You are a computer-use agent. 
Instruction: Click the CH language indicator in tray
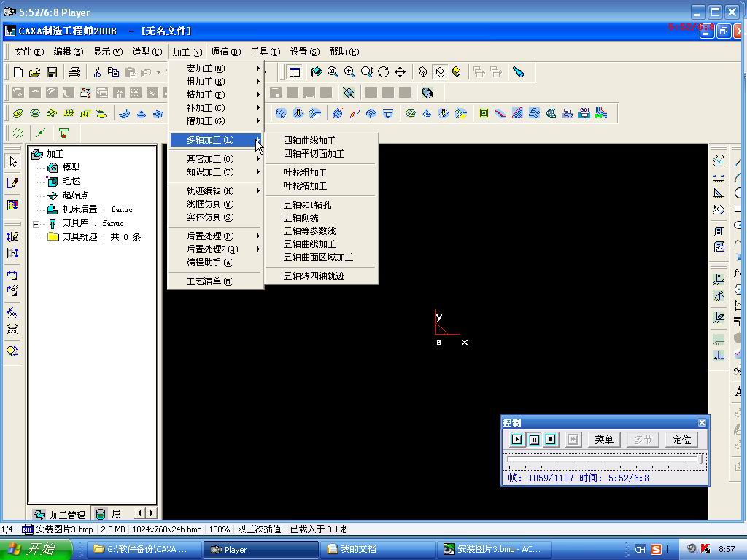pos(640,549)
